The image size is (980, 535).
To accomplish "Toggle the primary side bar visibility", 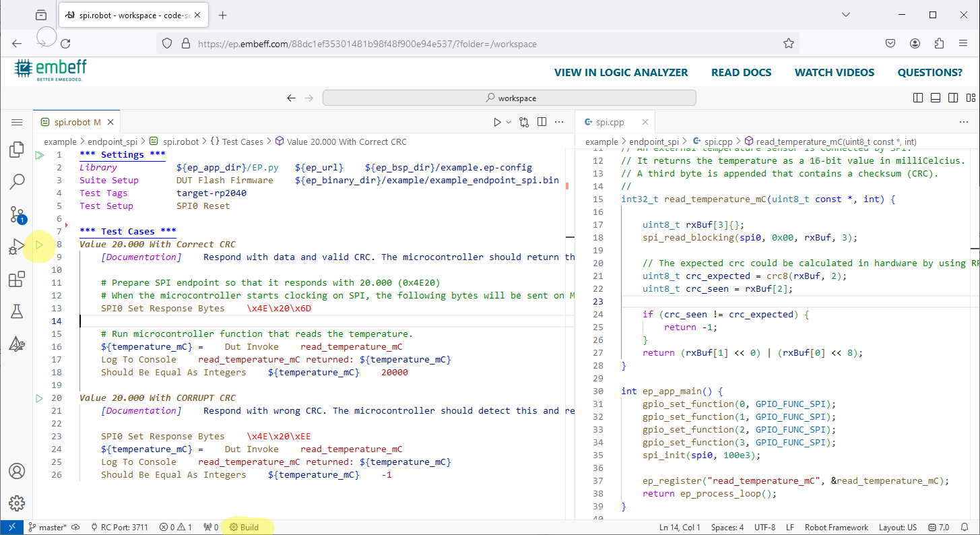I will (918, 98).
